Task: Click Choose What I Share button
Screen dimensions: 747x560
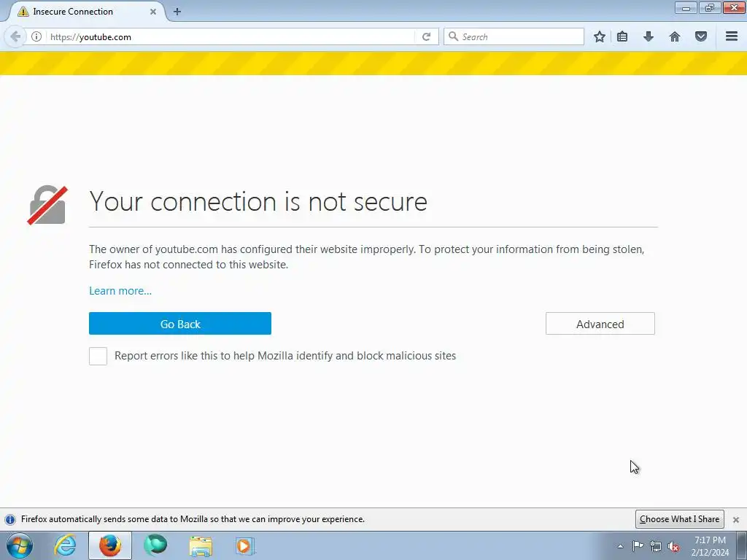Action: point(679,519)
